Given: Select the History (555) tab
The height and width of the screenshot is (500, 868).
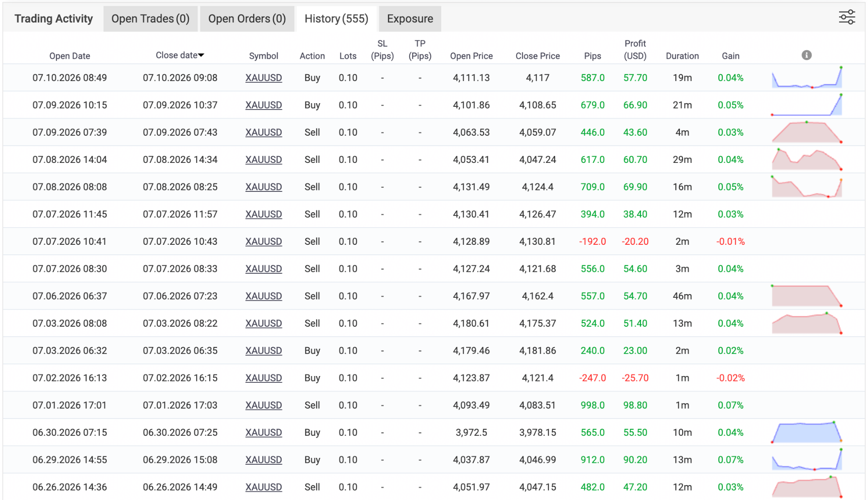Looking at the screenshot, I should click(336, 19).
